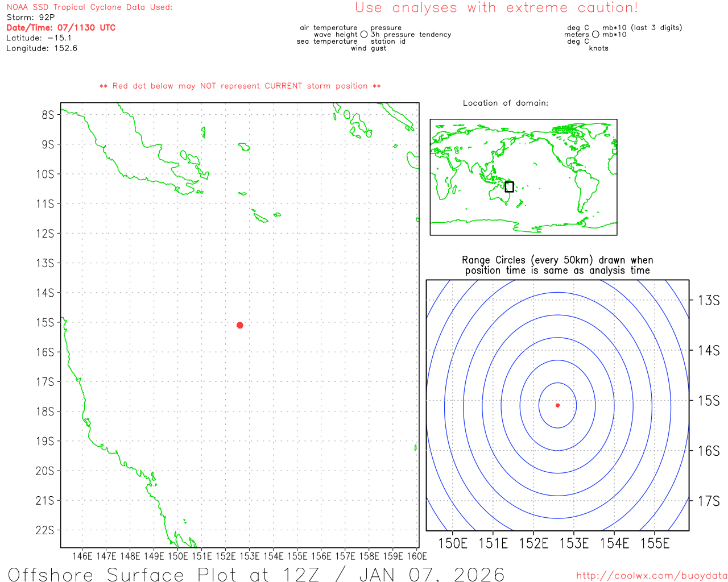Click the '15S' latitude label on main map
The height and width of the screenshot is (582, 728).
[45, 322]
